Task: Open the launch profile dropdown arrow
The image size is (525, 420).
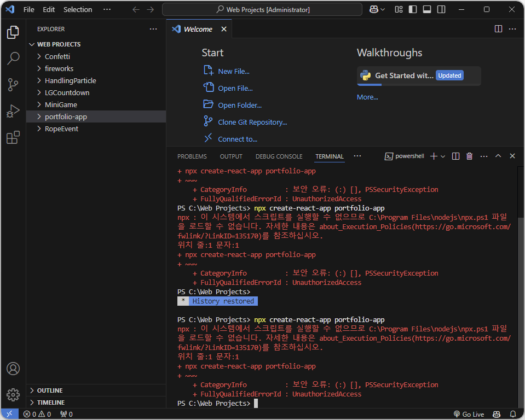Action: 443,156
